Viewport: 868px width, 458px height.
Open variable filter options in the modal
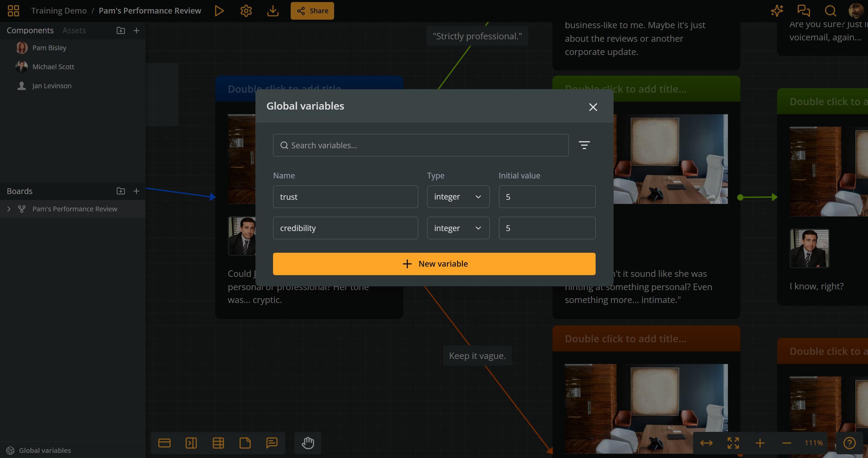[x=584, y=145]
